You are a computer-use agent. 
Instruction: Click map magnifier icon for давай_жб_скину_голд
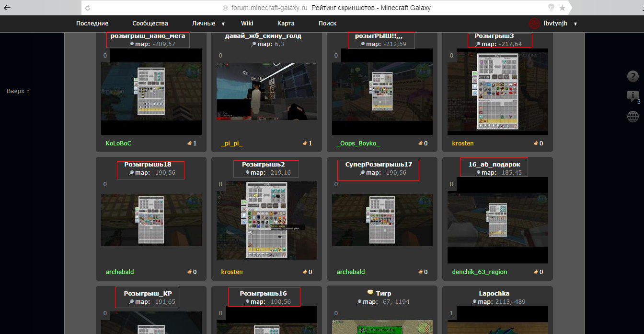point(253,44)
